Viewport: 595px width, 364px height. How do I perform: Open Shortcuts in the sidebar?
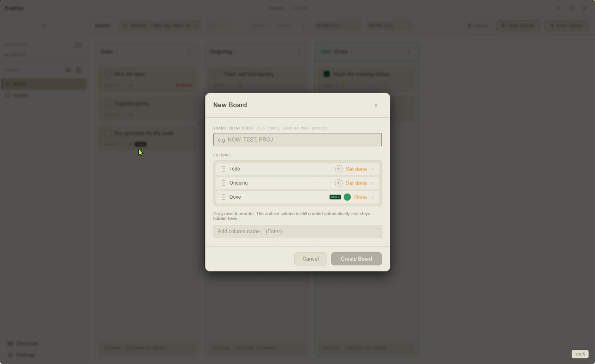[23, 343]
